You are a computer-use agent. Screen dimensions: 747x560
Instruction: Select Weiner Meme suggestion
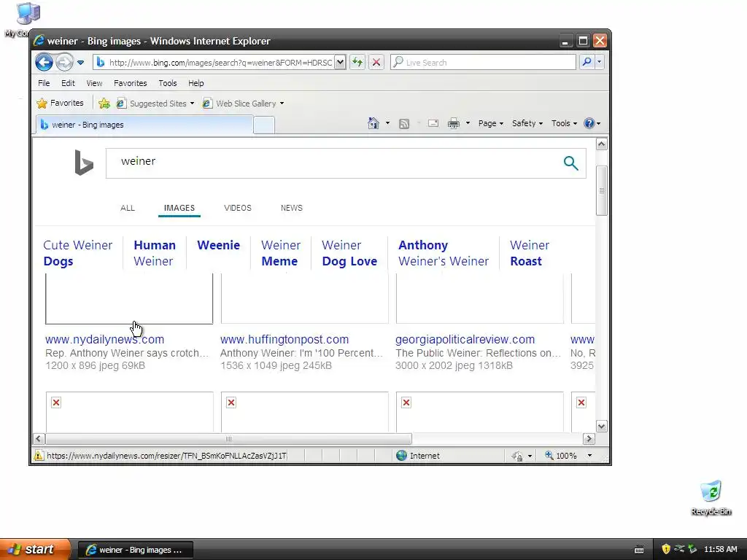click(281, 253)
